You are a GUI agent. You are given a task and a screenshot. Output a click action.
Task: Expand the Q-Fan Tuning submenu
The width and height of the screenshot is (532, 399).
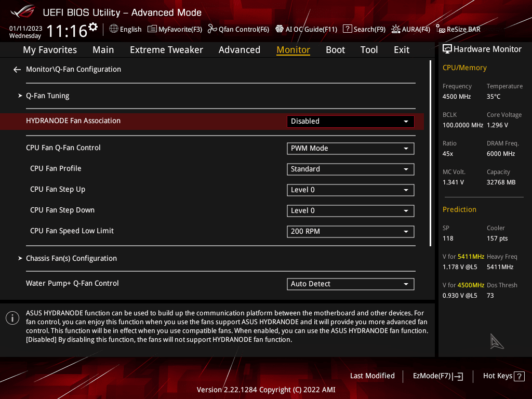47,96
